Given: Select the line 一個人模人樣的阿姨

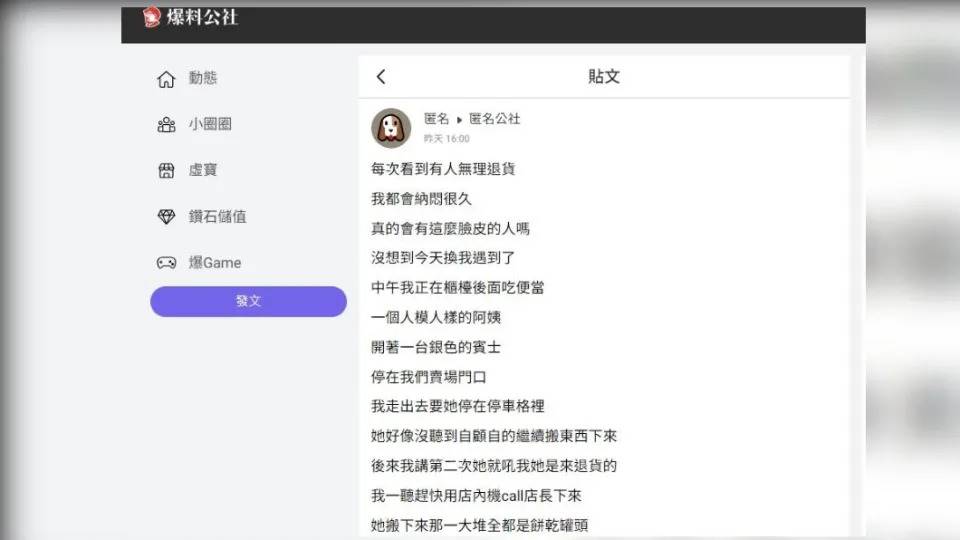Looking at the screenshot, I should click(436, 317).
